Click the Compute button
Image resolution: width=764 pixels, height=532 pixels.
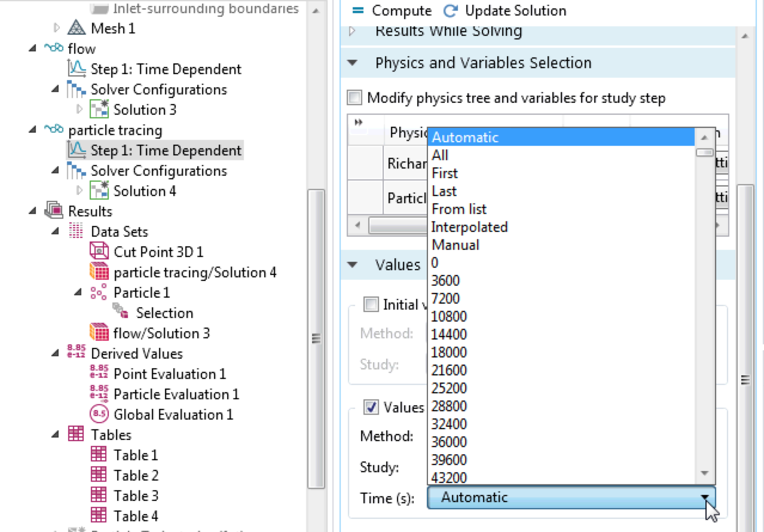pos(392,11)
